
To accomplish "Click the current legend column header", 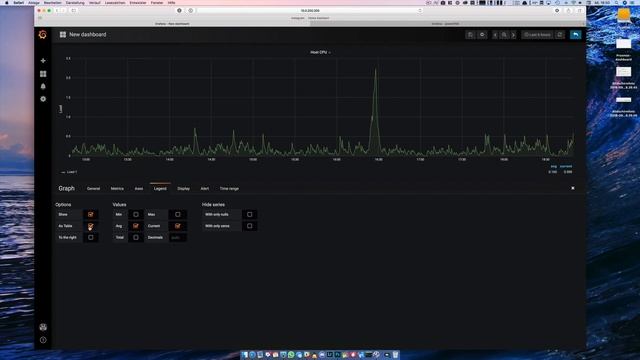I will coord(566,166).
